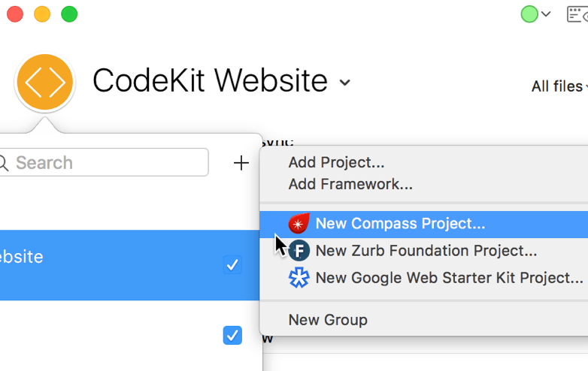Open dropdown arrow next to green status

(x=546, y=14)
